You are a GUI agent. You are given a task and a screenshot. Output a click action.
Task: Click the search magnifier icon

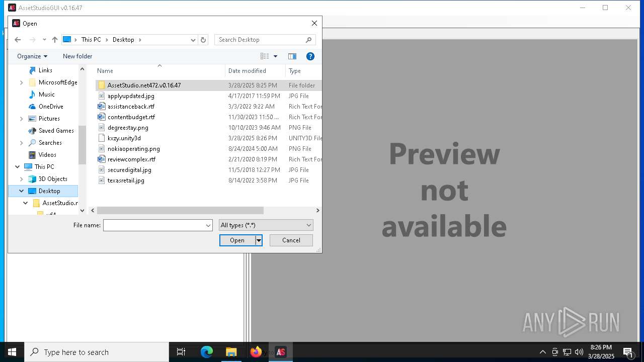[309, 40]
